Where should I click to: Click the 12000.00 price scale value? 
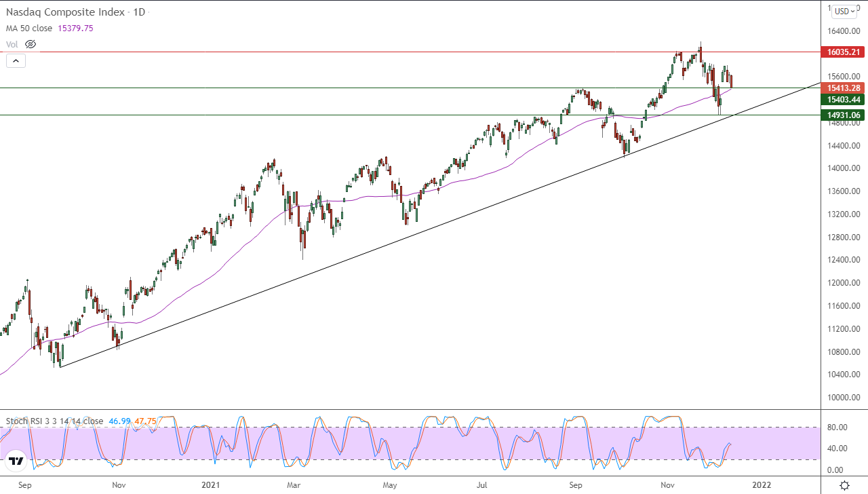(844, 283)
